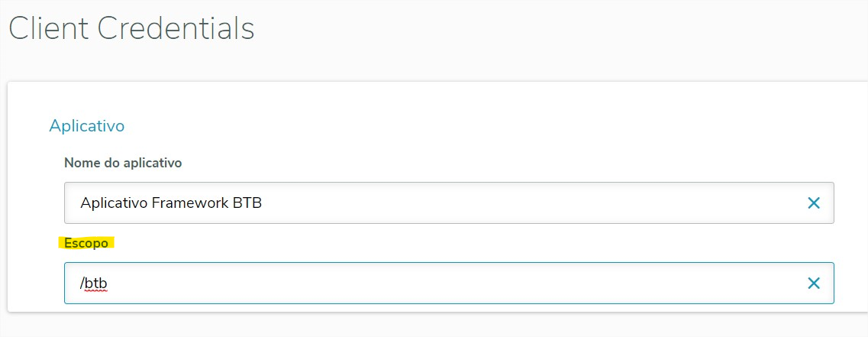
Task: Select the Aplicativo section heading
Action: click(x=86, y=125)
